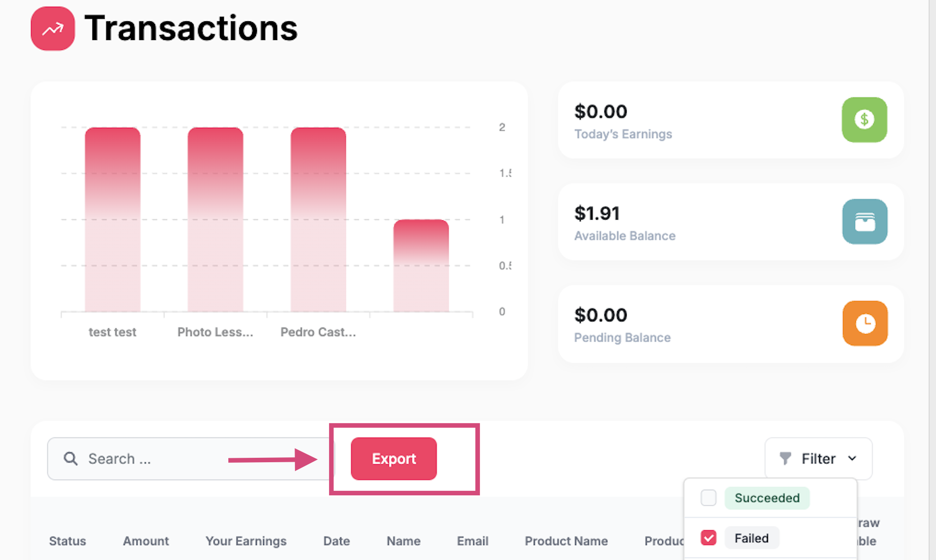Open the Filter dropdown
The width and height of the screenshot is (936, 560).
pos(818,459)
